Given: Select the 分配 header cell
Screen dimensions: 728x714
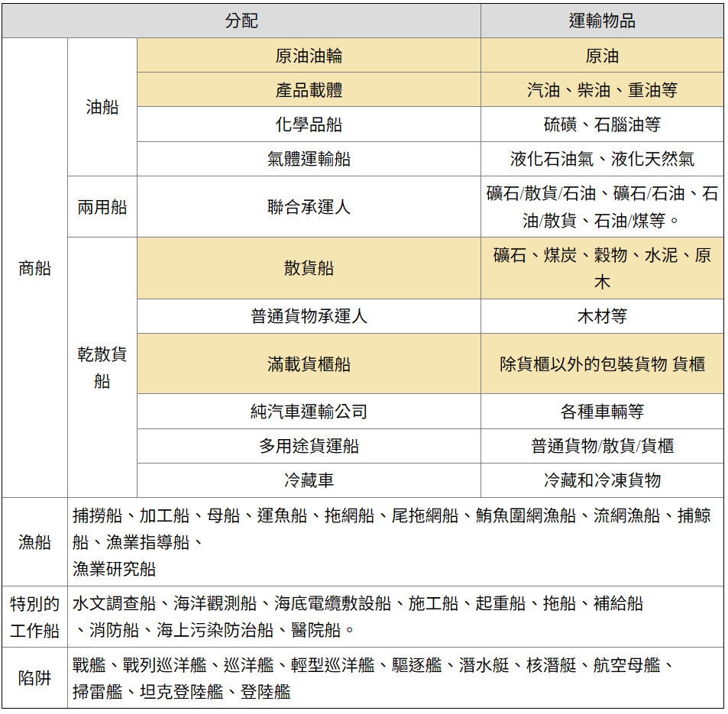Looking at the screenshot, I should coord(241,21).
